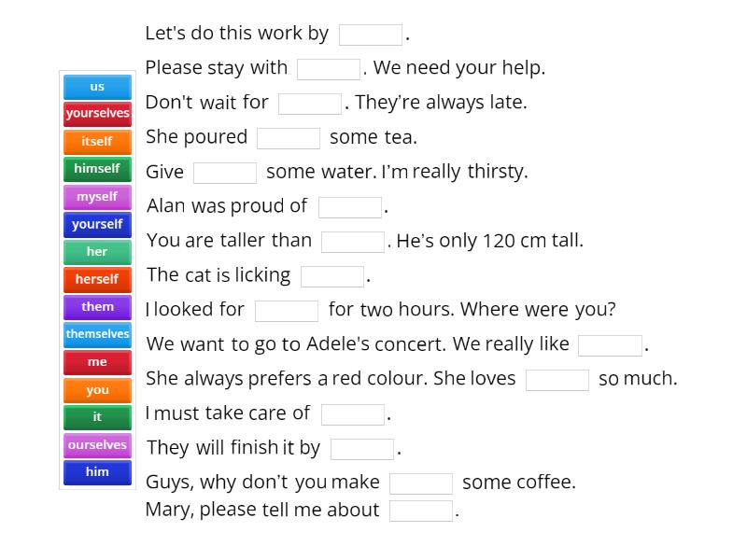Select the orange "you" tile
Screen dimensions: 747x560
click(x=96, y=389)
